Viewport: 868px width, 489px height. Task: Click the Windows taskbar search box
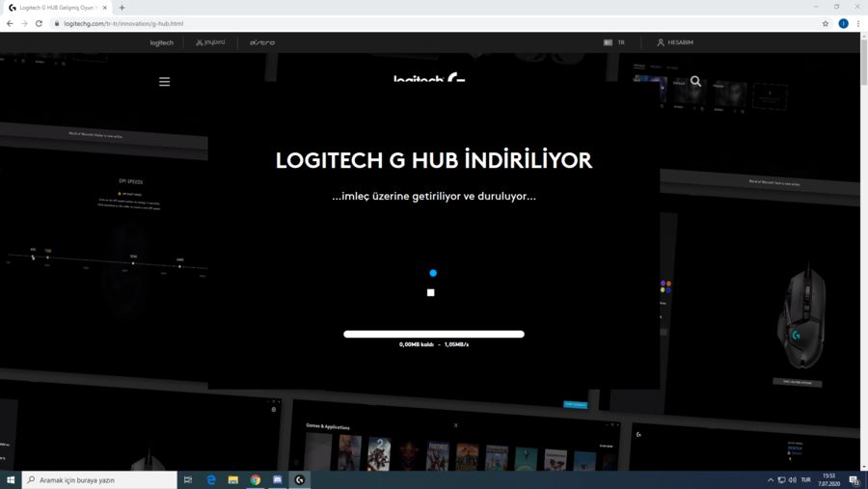tap(99, 480)
